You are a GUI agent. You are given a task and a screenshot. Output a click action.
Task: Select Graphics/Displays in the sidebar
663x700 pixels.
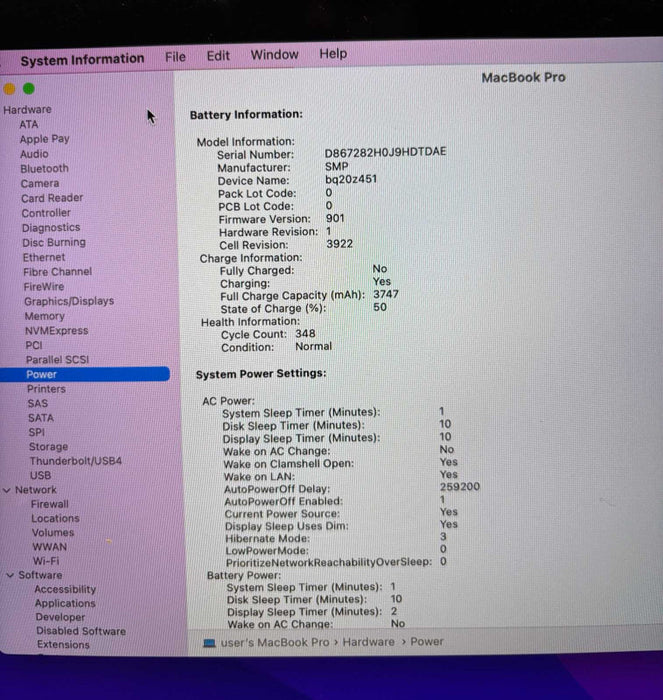coord(69,301)
